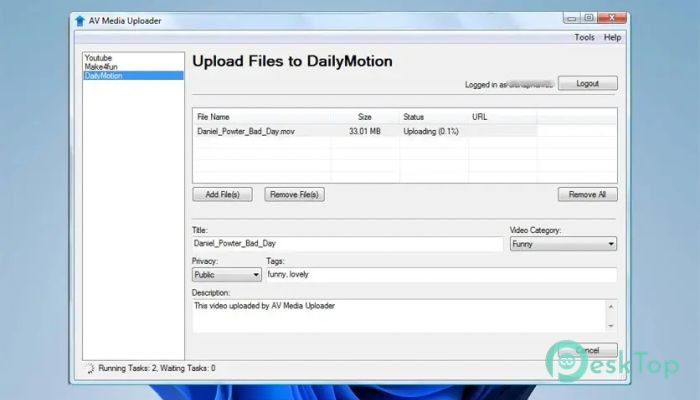Open the Tools menu
Screen dimensions: 700x400
click(x=584, y=38)
